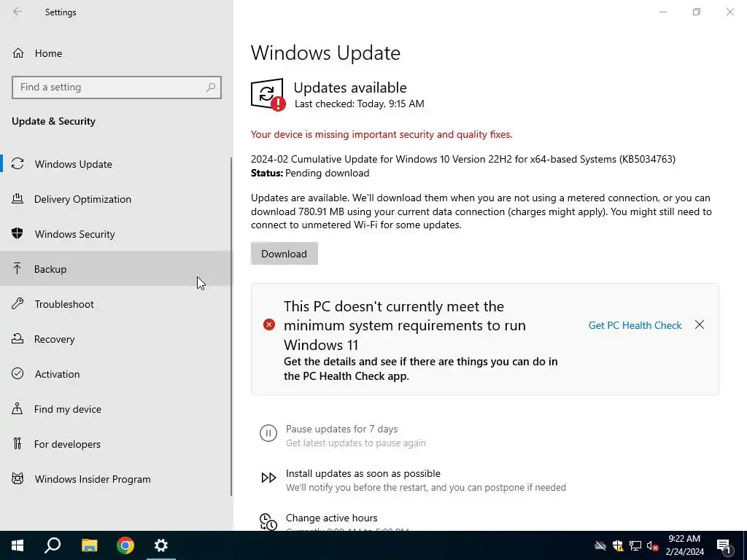Click the Troubleshoot wrench icon
Image resolution: width=747 pixels, height=560 pixels.
click(18, 304)
